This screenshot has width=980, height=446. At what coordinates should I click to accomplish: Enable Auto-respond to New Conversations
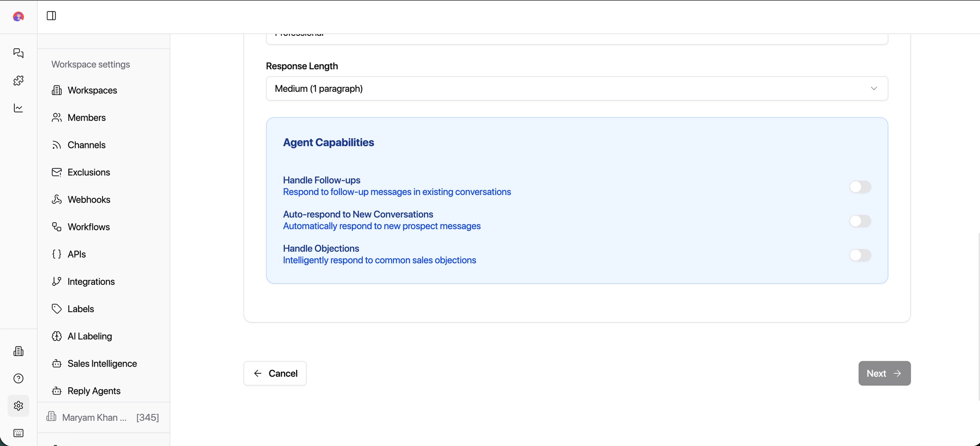click(860, 221)
